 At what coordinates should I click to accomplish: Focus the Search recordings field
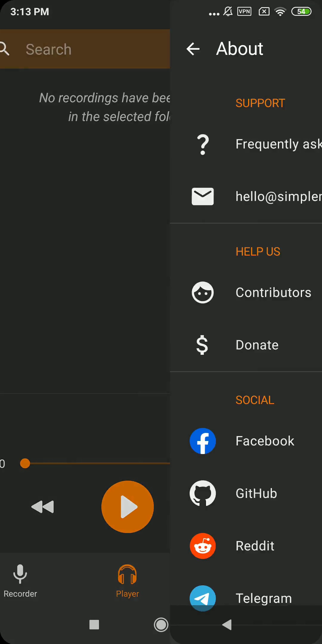pyautogui.click(x=85, y=49)
